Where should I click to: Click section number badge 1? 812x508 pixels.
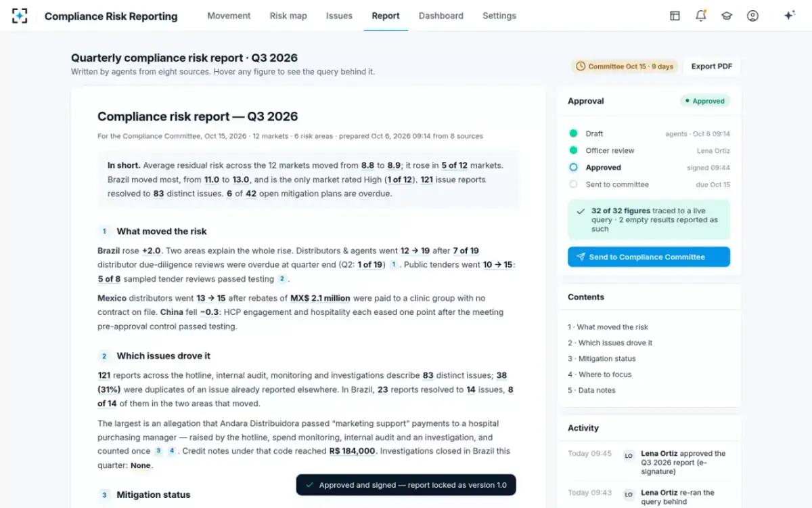104,231
